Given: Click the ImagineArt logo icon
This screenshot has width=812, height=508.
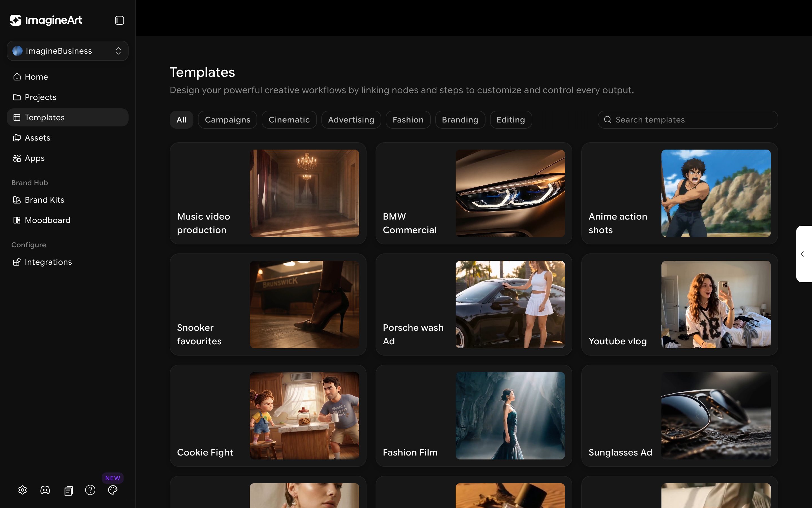Looking at the screenshot, I should [16, 20].
